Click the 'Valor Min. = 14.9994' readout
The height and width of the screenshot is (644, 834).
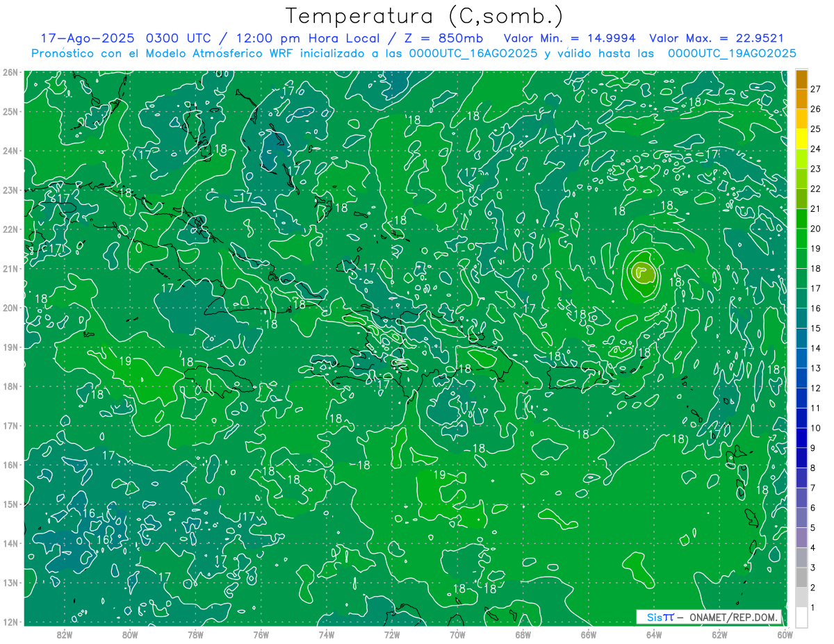(570, 38)
